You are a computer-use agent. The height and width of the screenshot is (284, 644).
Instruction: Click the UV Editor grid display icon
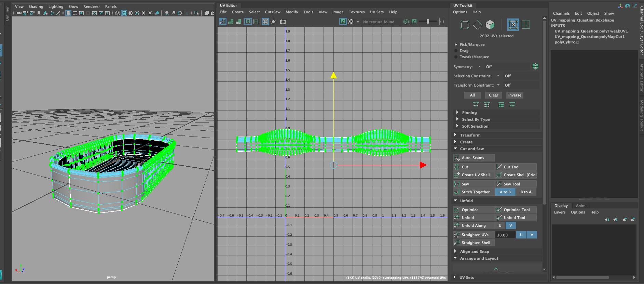265,22
